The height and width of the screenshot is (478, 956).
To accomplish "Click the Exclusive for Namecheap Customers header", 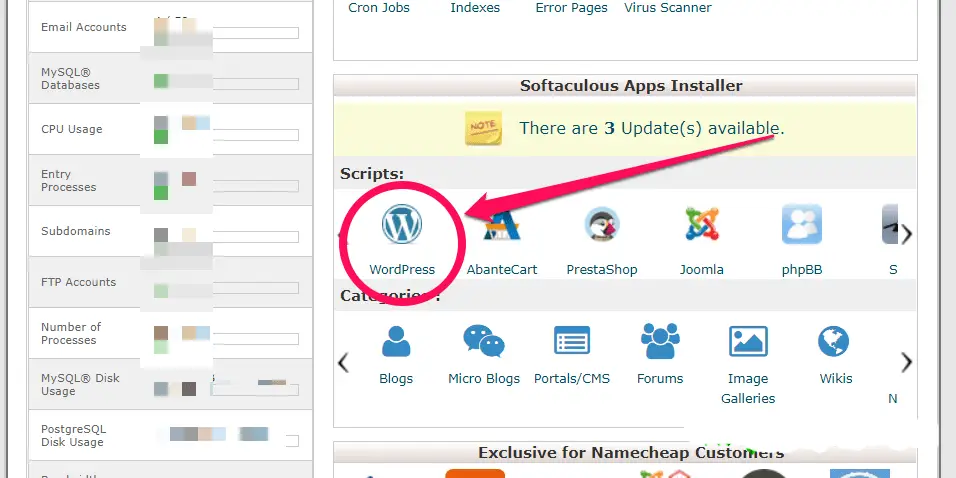I will coord(631,452).
